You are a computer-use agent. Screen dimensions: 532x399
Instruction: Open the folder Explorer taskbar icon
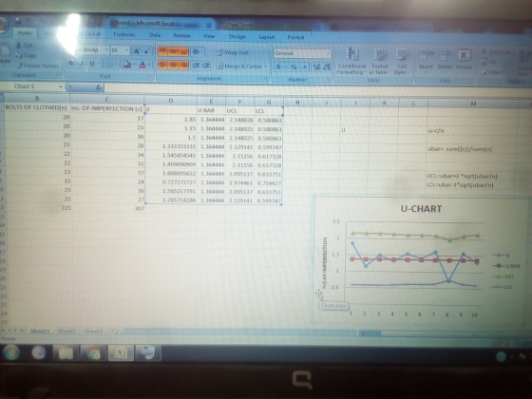(x=66, y=352)
